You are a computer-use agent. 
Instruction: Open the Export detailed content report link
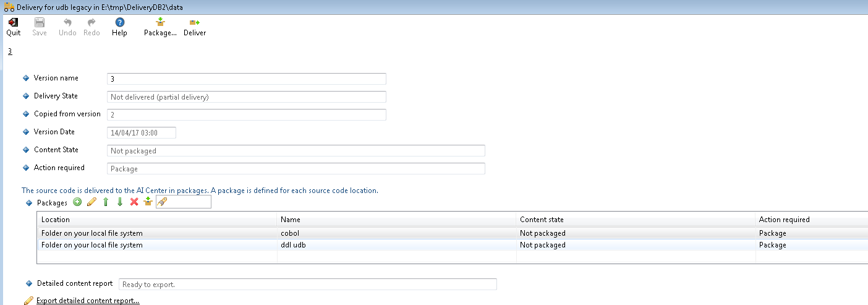88,301
